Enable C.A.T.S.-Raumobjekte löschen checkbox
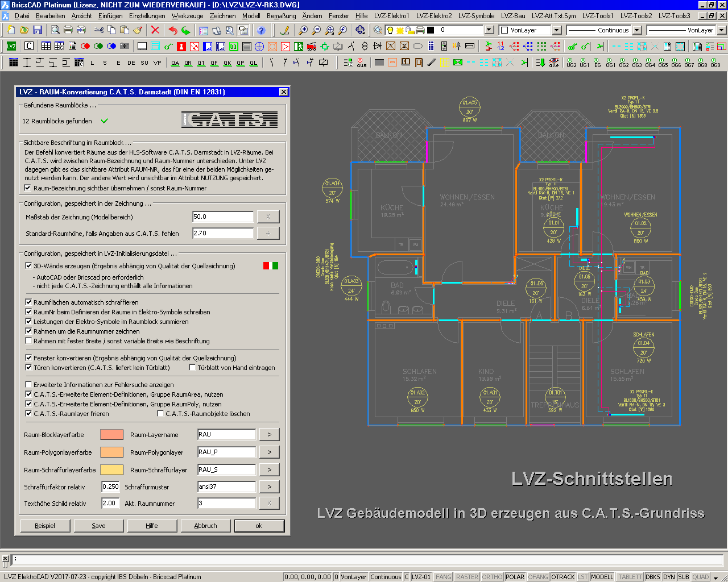Screen dimensions: 728x582 (160, 414)
